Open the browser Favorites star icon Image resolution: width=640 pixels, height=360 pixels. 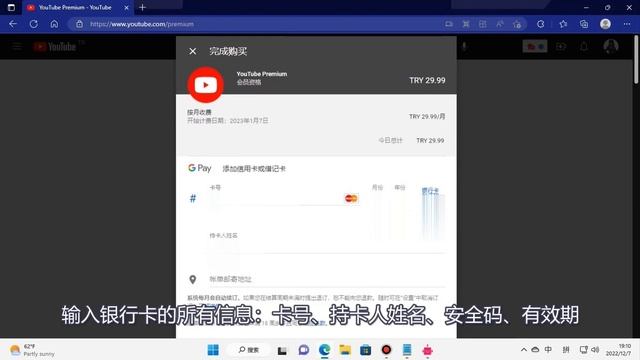tap(563, 24)
